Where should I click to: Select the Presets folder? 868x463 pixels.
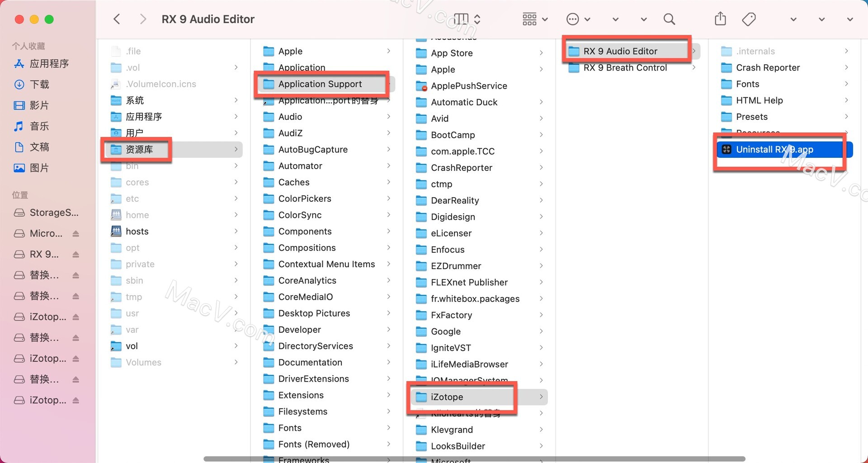click(x=784, y=117)
